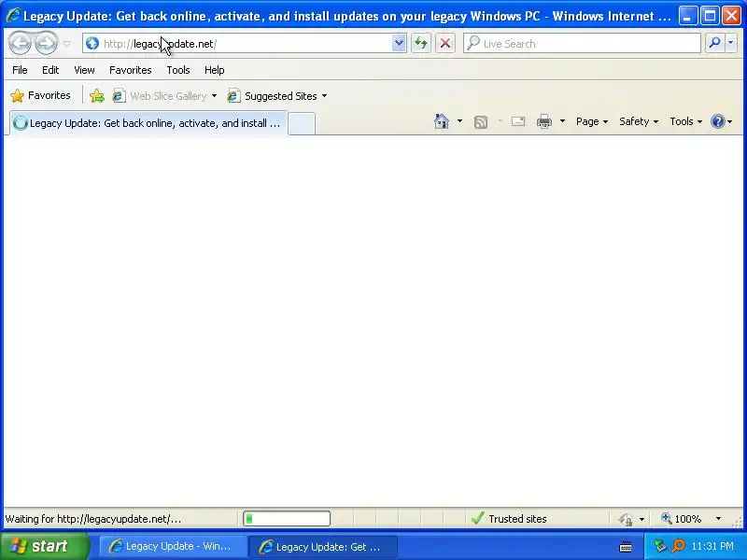Screen dimensions: 747x560
Task: Print the page with printer icon
Action: click(x=544, y=121)
